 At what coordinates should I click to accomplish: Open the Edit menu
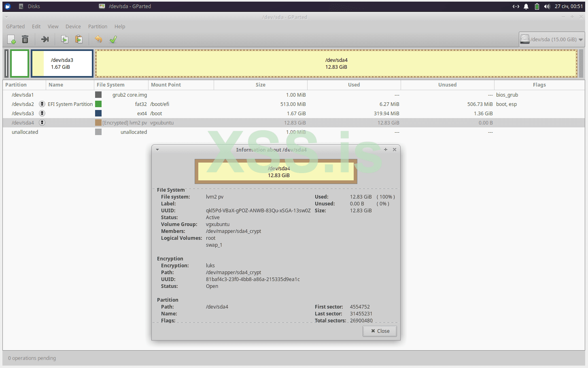[x=36, y=27]
